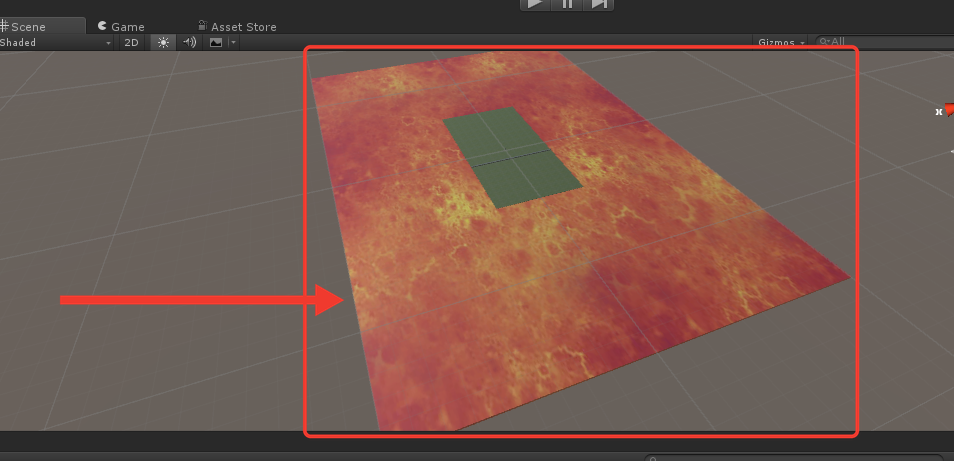
Task: Click the Step frame button
Action: [598, 4]
